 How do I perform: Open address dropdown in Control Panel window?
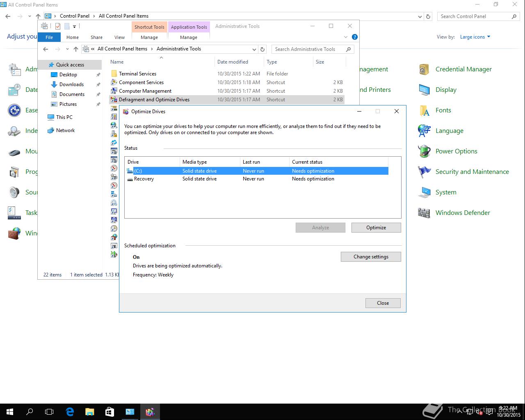[420, 16]
